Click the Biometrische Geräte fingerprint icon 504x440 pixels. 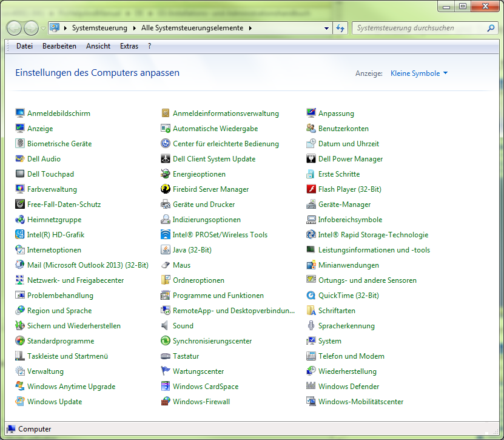20,143
